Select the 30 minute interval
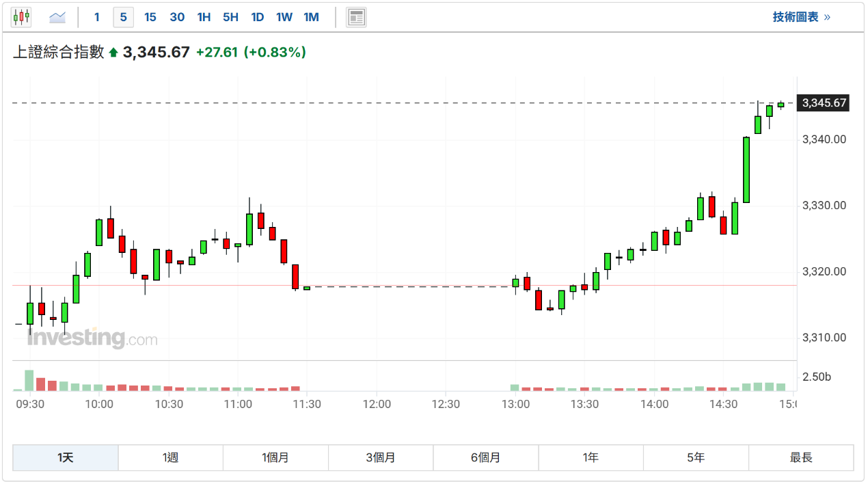The width and height of the screenshot is (868, 486). coord(177,17)
